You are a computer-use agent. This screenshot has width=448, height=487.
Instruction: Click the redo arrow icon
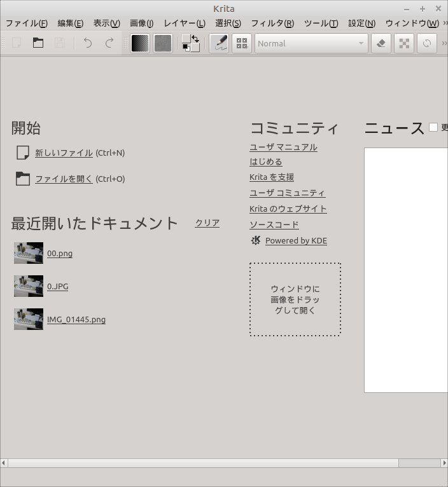pos(109,43)
